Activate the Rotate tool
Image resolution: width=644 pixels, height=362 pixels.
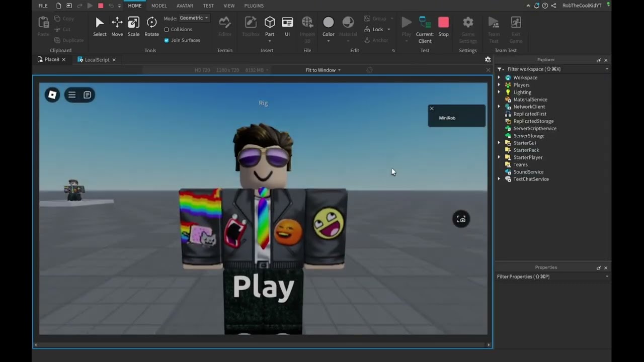point(151,23)
